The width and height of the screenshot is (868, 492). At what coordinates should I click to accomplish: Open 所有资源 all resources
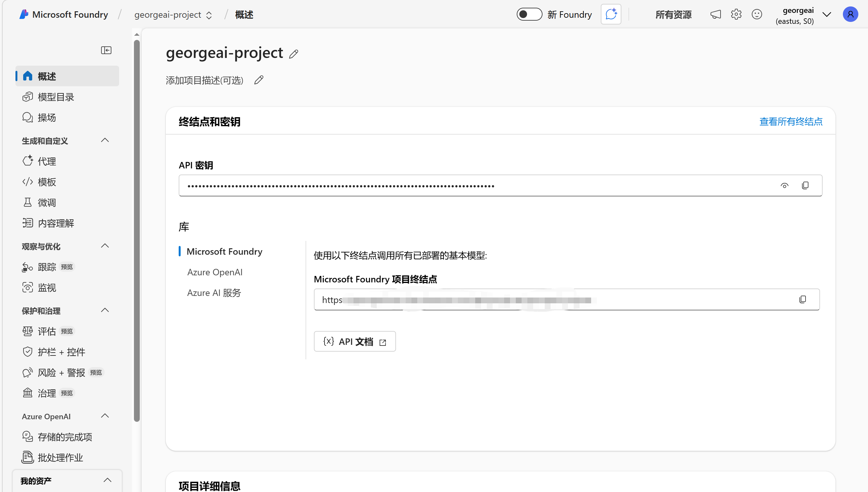(674, 15)
